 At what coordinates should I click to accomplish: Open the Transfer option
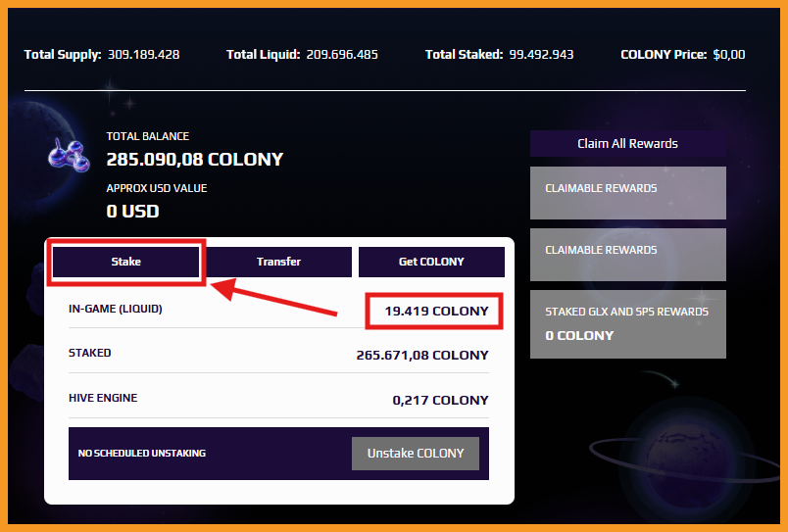pos(278,262)
